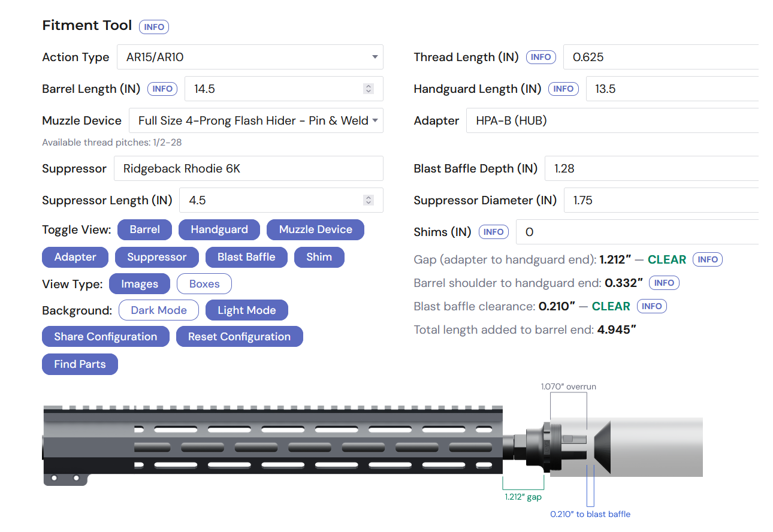This screenshot has height=532, width=773.
Task: Open the Action Type dropdown
Action: [250, 57]
